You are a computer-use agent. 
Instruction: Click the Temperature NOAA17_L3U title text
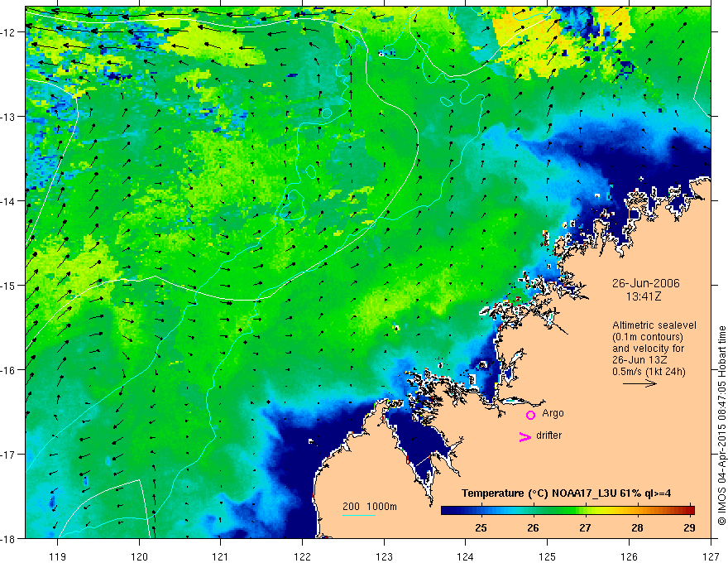click(x=566, y=493)
